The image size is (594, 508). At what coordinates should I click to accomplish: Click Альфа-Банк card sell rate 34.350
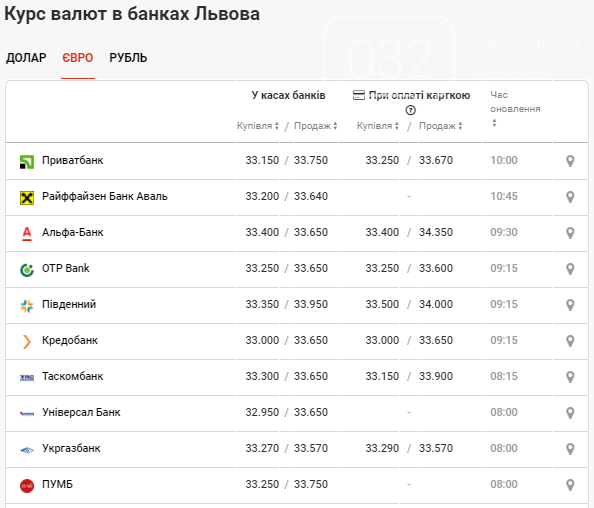(x=436, y=233)
